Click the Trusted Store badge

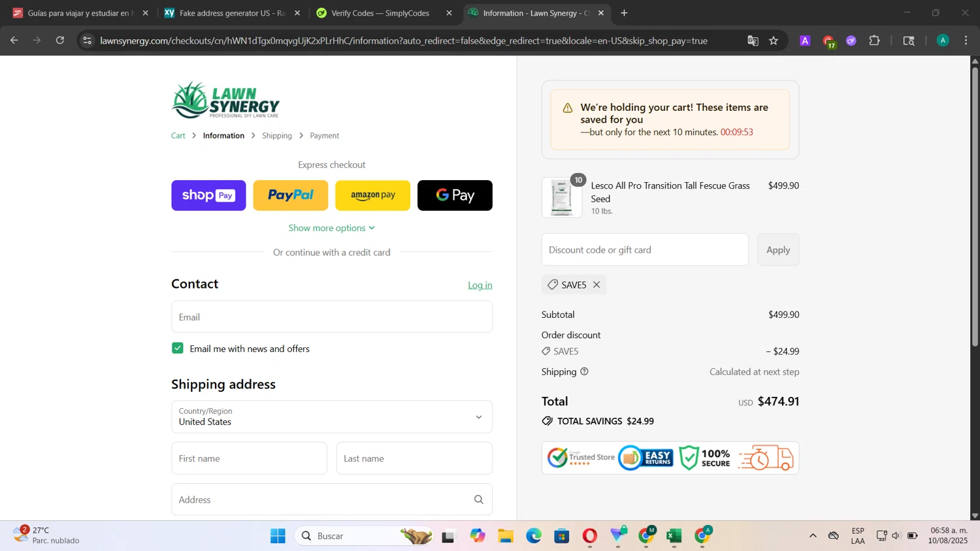(x=581, y=458)
